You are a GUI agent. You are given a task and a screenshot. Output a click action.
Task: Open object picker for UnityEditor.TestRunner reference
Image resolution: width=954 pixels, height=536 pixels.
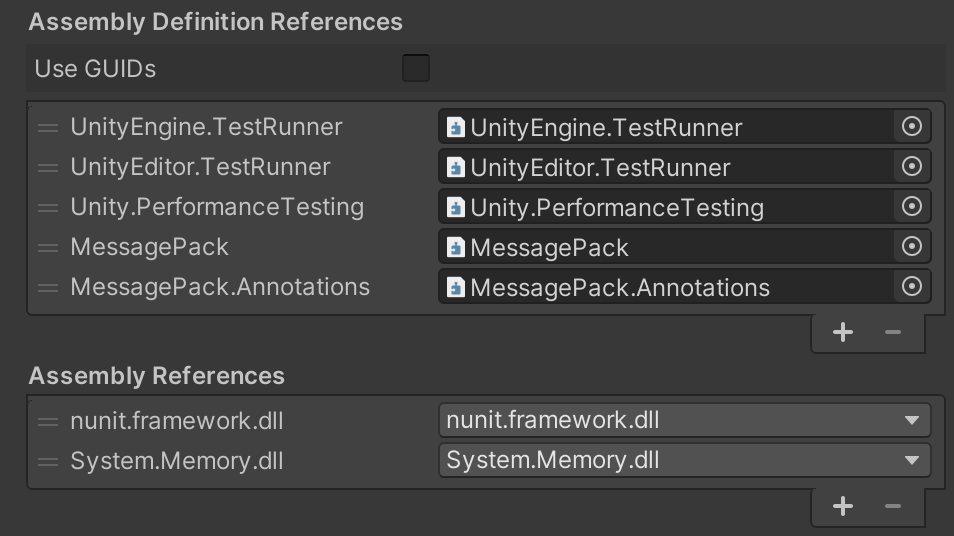pyautogui.click(x=911, y=167)
